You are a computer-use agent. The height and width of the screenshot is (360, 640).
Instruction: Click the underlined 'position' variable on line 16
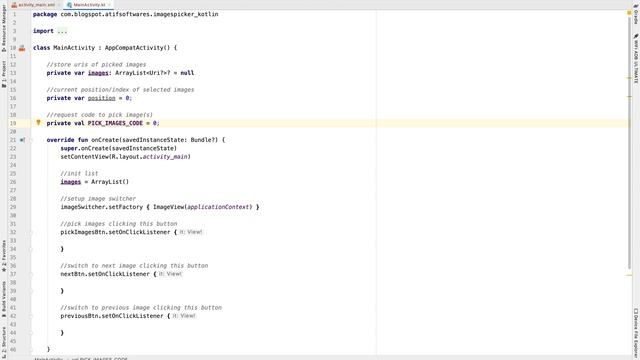(102, 98)
